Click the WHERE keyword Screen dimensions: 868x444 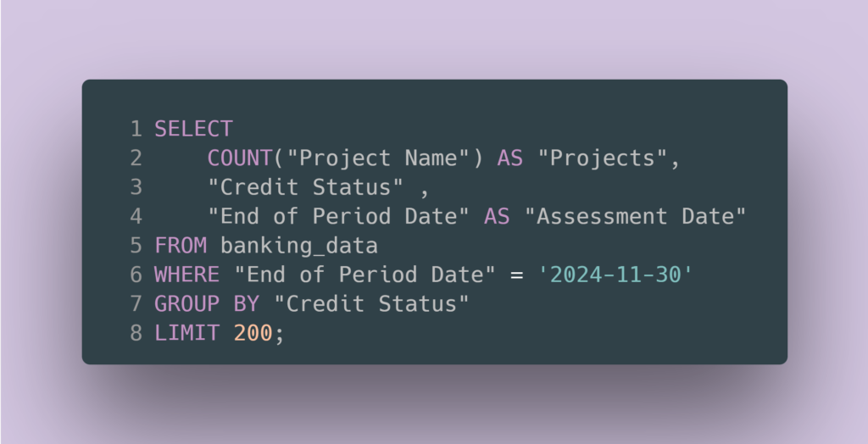pyautogui.click(x=186, y=275)
